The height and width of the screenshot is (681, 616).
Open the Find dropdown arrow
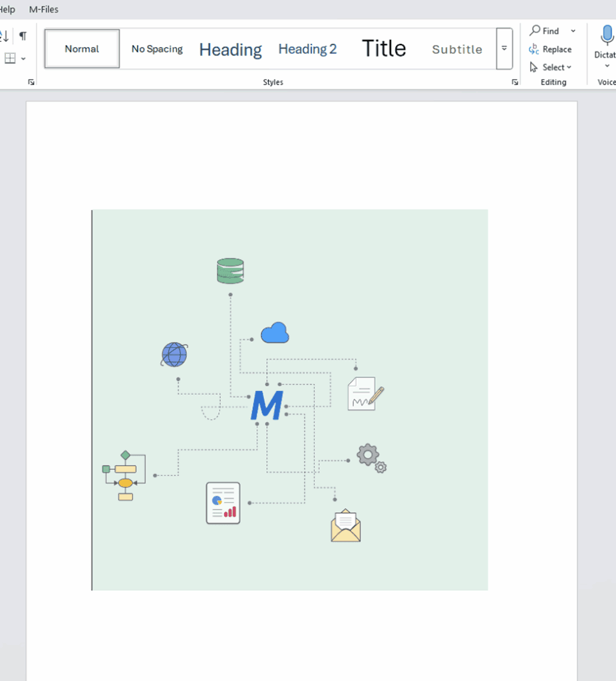(573, 31)
